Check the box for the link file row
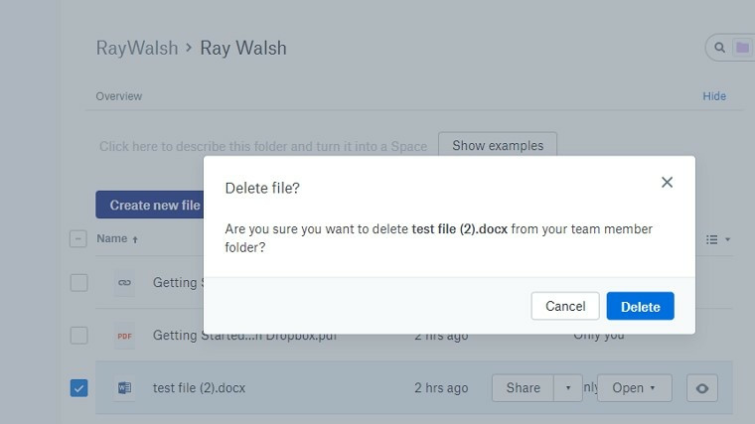This screenshot has height=424, width=755. coord(79,283)
